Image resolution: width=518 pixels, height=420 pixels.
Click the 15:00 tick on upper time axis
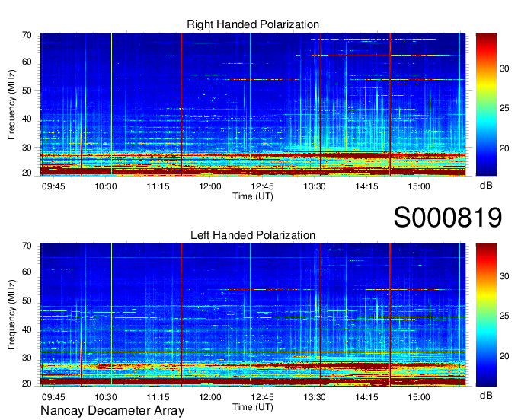(419, 186)
